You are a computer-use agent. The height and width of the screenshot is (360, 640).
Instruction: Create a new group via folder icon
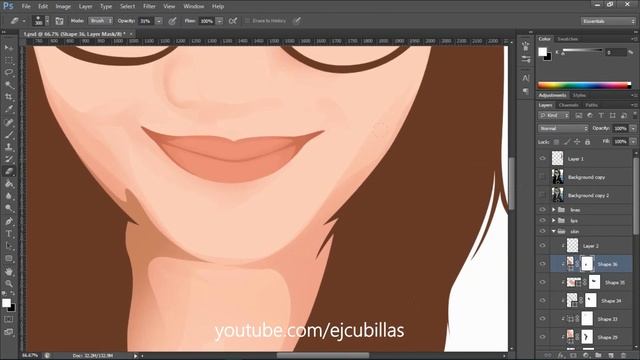[x=598, y=356]
